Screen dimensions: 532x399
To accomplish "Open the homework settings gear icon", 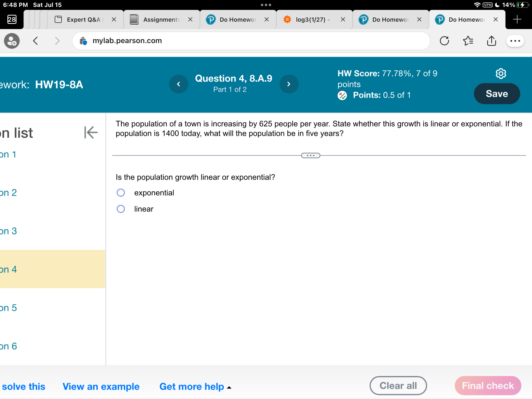I will coord(501,73).
